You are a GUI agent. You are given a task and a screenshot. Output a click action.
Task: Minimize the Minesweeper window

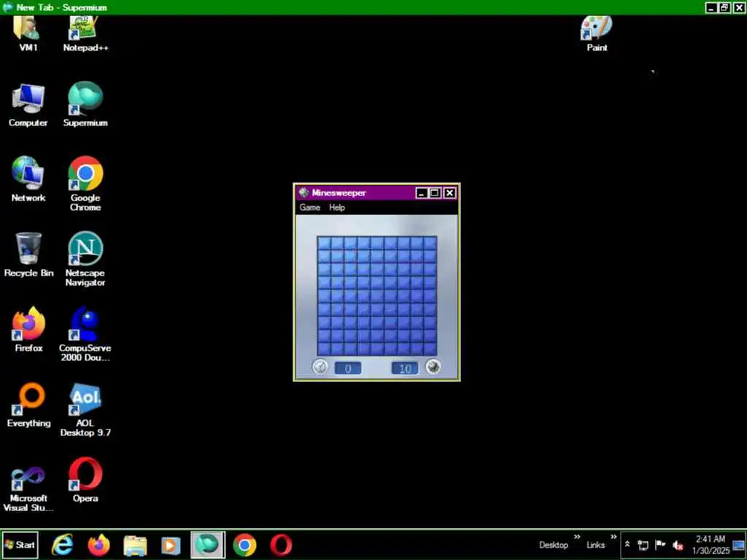click(421, 192)
